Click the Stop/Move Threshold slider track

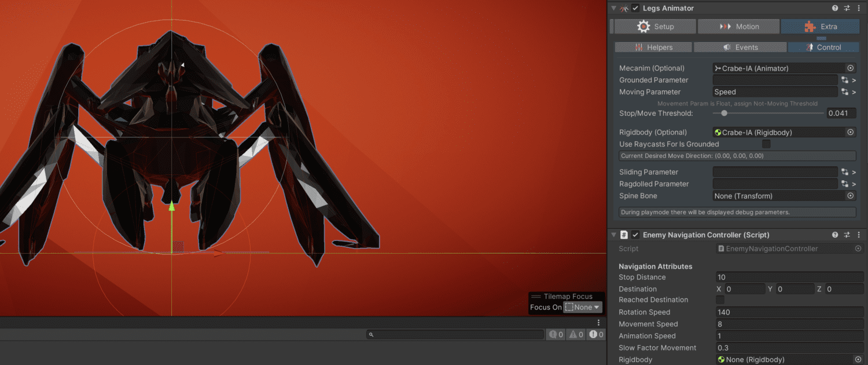(768, 114)
